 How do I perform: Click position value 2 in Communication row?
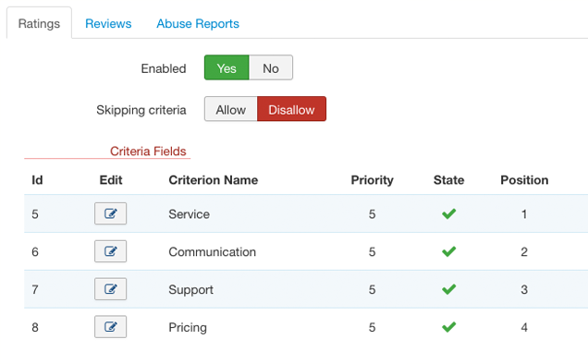(524, 252)
